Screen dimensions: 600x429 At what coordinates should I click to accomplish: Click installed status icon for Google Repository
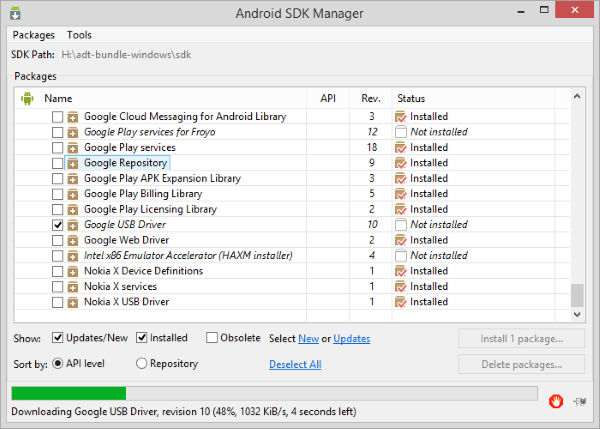(x=401, y=163)
